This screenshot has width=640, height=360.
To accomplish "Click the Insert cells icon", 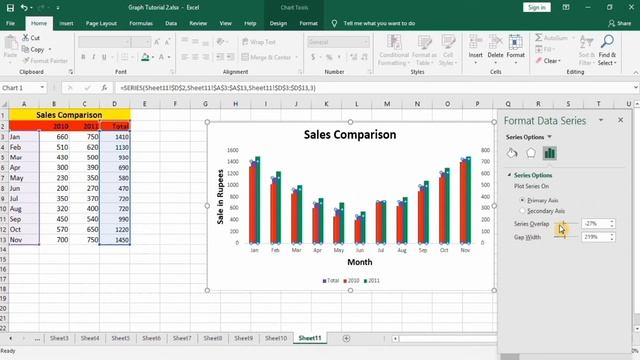I will point(476,42).
